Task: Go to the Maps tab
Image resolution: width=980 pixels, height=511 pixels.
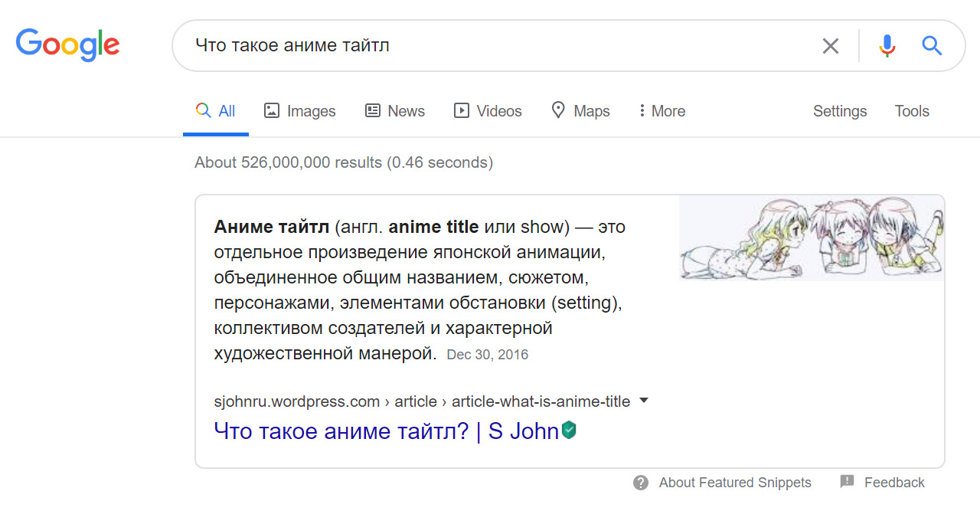Action: click(580, 111)
